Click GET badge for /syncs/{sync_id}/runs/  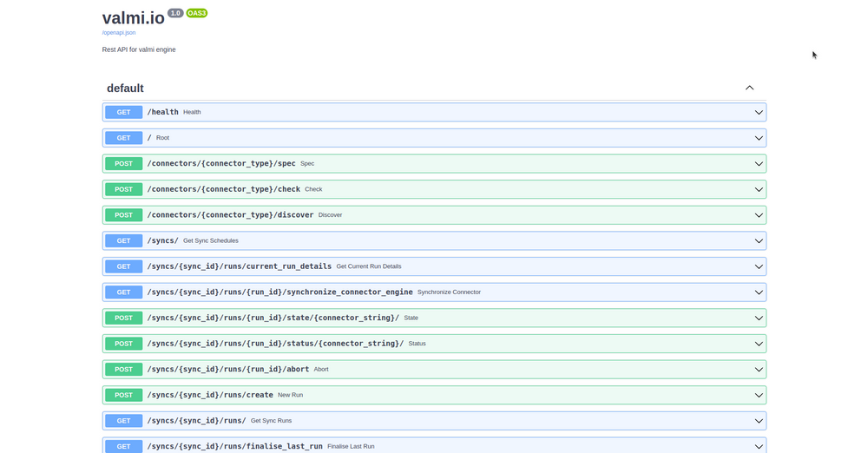(x=123, y=421)
